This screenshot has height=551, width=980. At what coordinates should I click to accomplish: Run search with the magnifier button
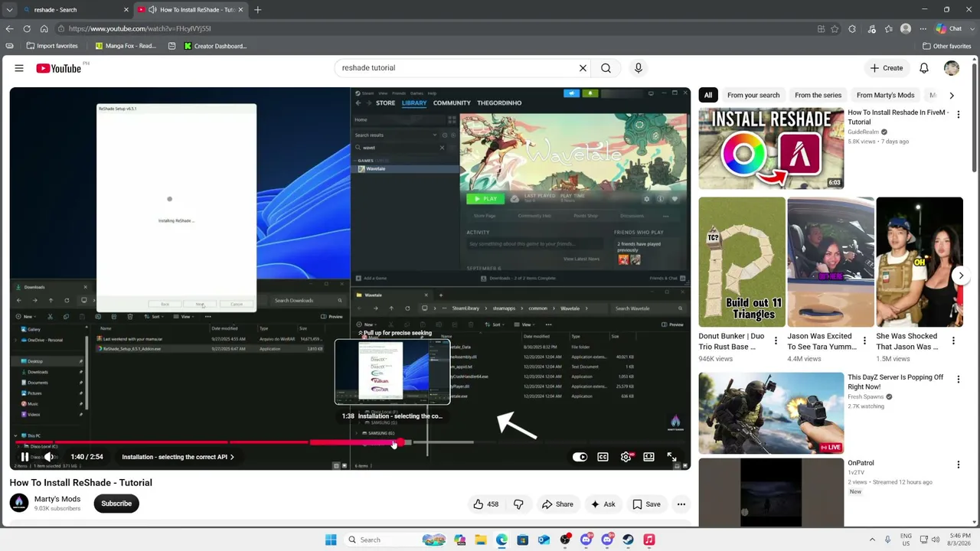[x=606, y=68]
